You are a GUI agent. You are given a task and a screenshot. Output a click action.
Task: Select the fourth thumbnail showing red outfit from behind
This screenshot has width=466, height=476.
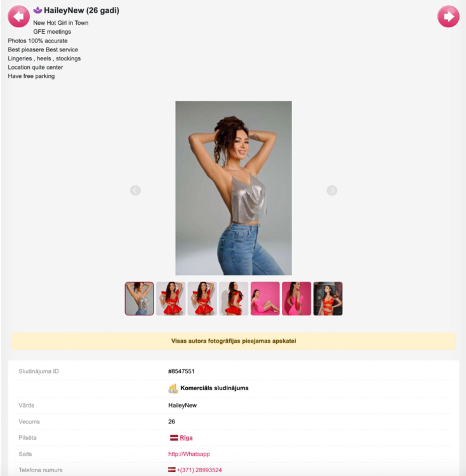234,298
